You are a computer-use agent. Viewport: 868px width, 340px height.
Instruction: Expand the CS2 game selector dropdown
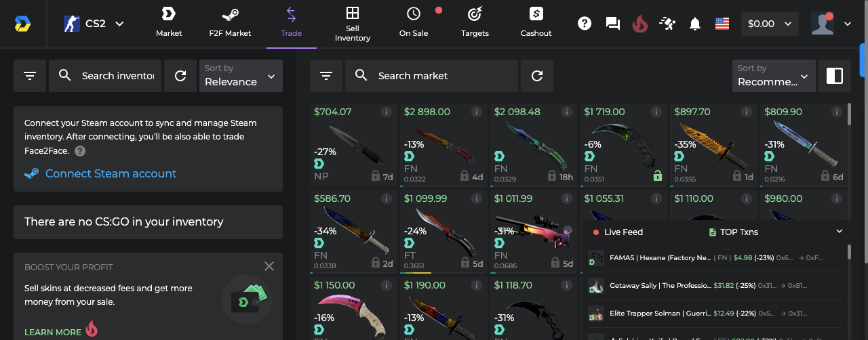point(94,24)
